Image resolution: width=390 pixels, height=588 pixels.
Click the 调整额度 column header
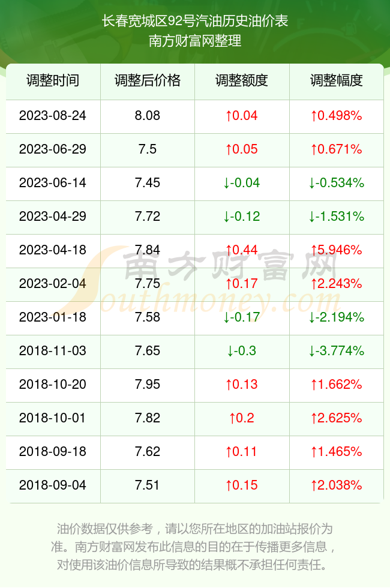coord(242,80)
